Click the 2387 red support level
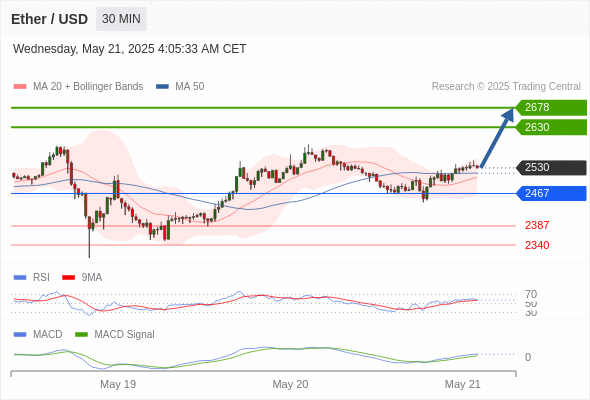The width and height of the screenshot is (590, 400). (x=537, y=225)
